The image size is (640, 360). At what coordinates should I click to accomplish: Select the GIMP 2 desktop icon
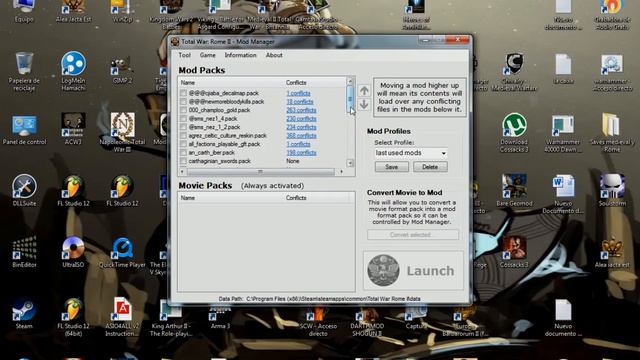coord(122,70)
